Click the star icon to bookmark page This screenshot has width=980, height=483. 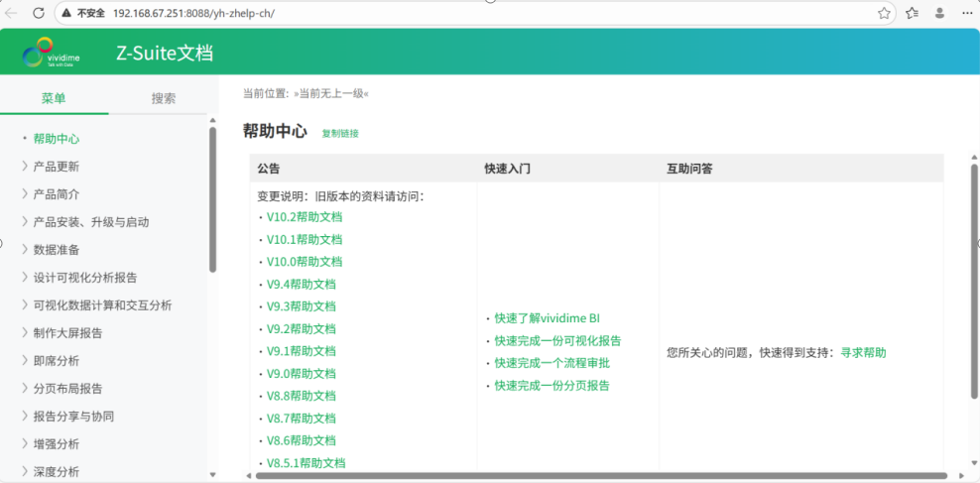(x=884, y=13)
